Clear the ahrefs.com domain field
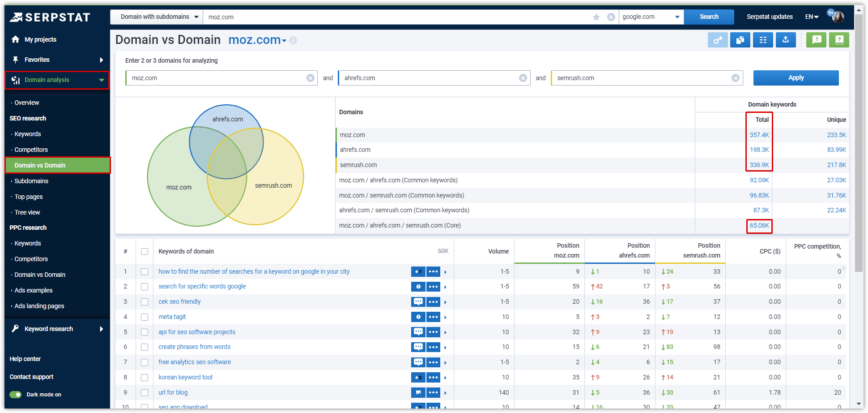This screenshot has height=413, width=868. click(x=523, y=78)
